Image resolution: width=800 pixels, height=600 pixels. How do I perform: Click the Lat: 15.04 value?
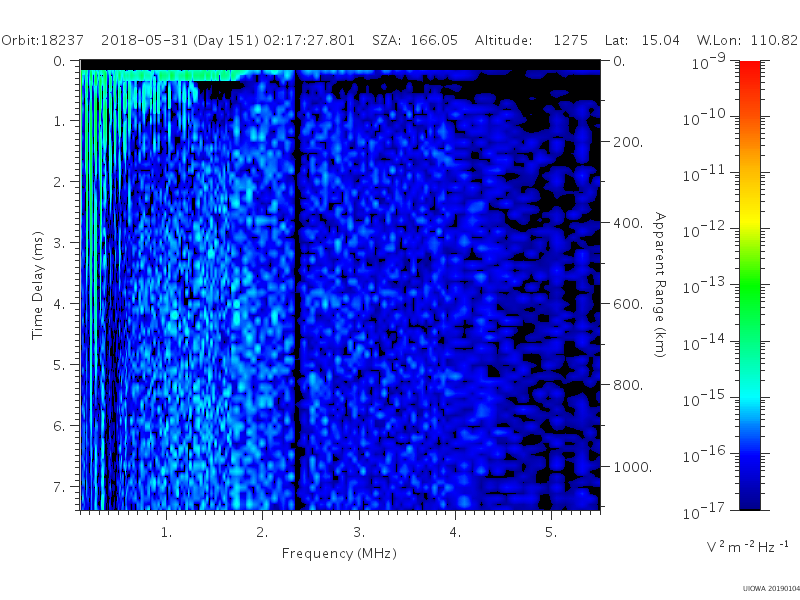point(642,40)
